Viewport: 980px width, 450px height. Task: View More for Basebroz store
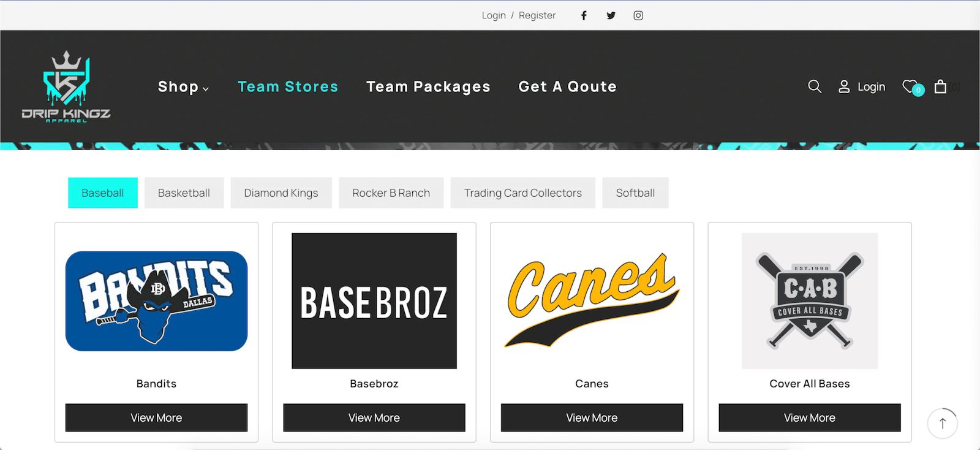[x=374, y=418]
